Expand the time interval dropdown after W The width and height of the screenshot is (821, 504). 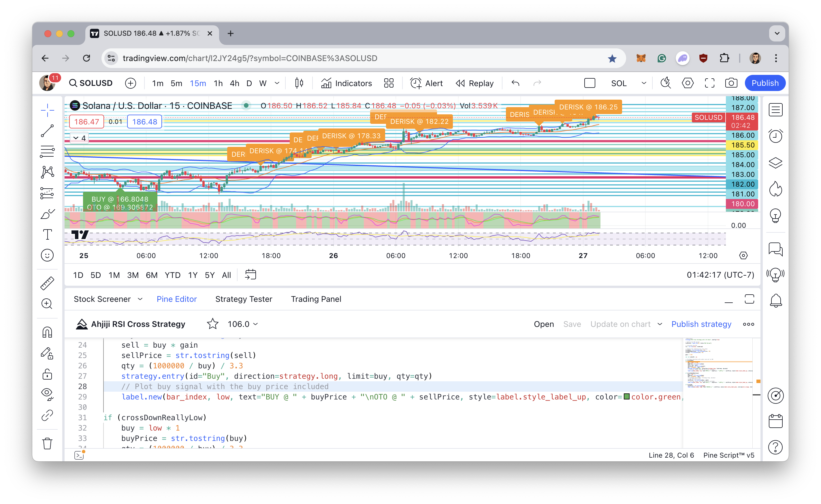pyautogui.click(x=277, y=83)
